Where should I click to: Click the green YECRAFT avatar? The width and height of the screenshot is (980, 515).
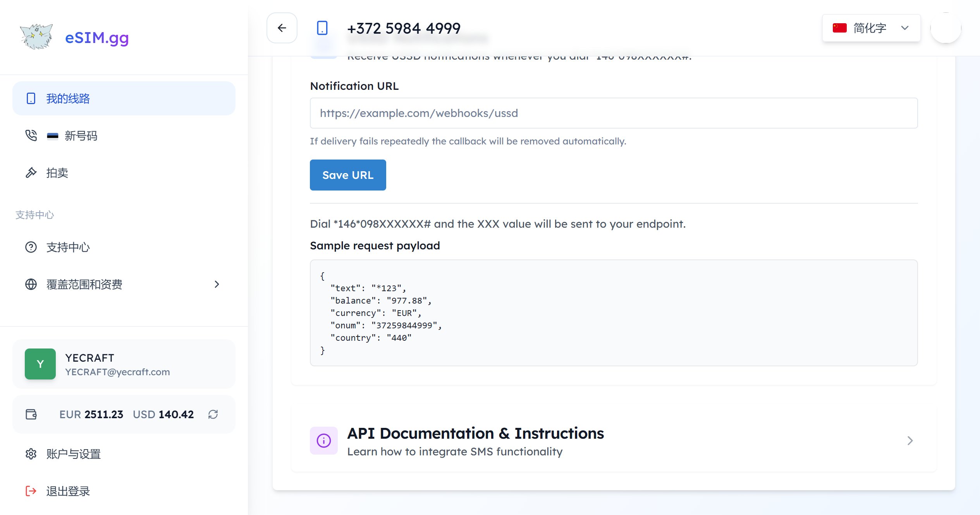point(40,364)
